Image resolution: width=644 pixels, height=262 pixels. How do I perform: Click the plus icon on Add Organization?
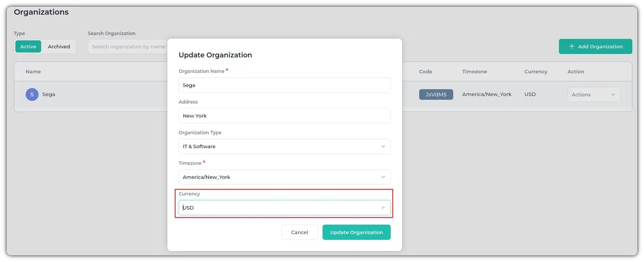(571, 46)
